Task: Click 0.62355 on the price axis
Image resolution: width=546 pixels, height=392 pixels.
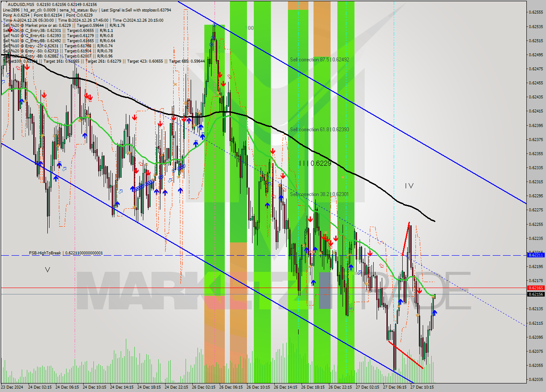Action: click(536, 153)
